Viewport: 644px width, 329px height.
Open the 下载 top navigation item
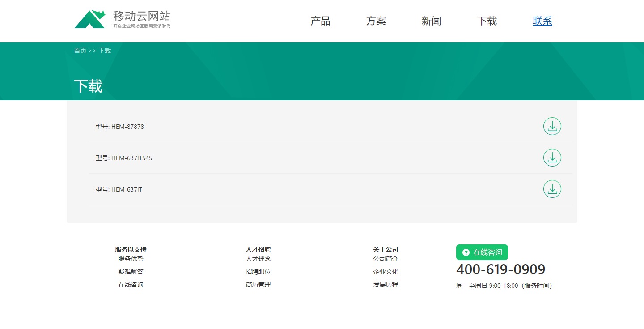coord(487,21)
